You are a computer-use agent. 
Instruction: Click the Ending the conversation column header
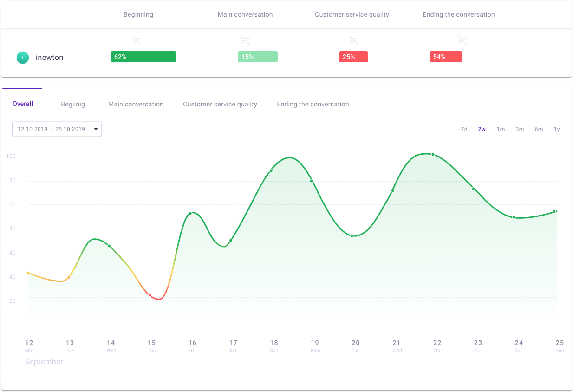tap(458, 14)
